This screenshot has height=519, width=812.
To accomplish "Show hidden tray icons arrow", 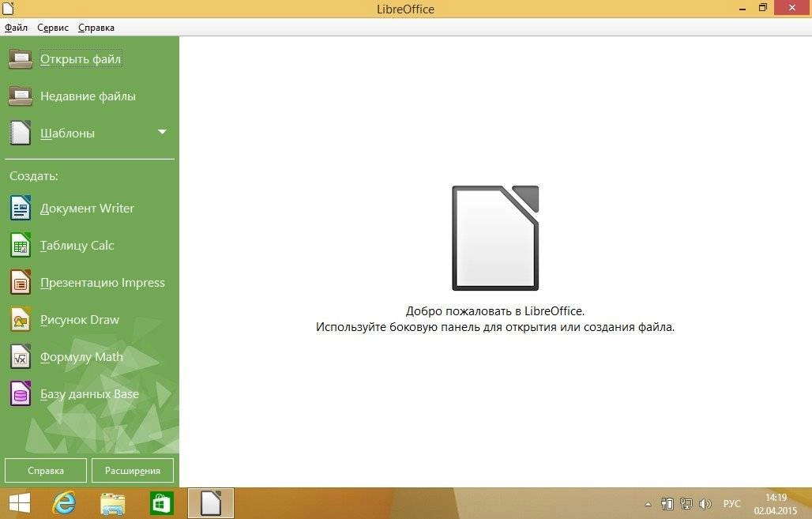I will click(x=648, y=504).
